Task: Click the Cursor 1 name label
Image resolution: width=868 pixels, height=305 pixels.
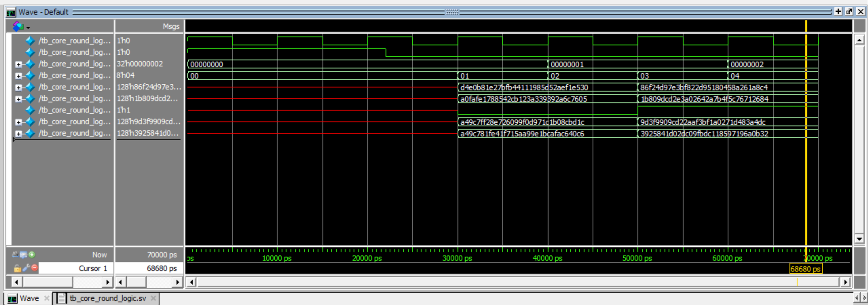Action: click(93, 268)
